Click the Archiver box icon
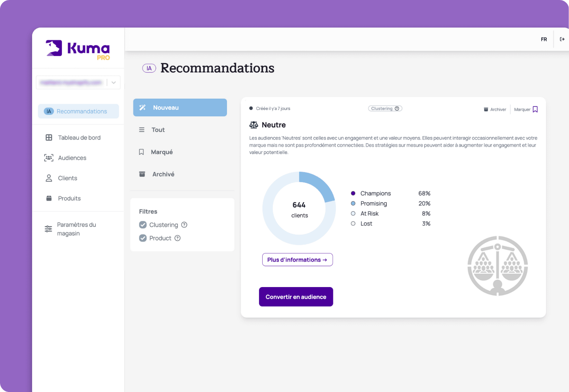The width and height of the screenshot is (569, 392). point(486,110)
